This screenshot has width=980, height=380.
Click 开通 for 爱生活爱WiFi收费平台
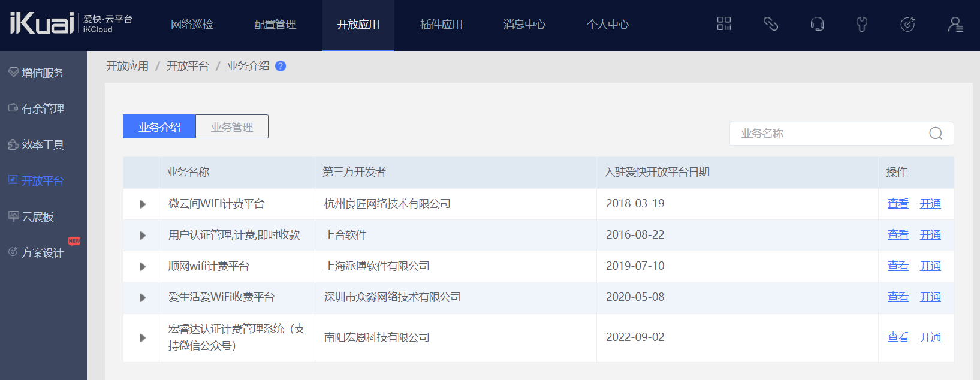930,297
